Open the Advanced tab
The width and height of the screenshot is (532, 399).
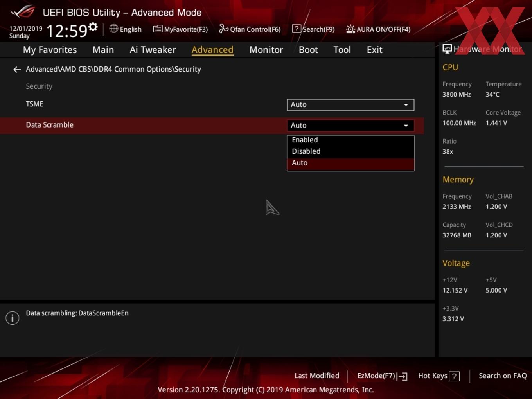coord(212,50)
